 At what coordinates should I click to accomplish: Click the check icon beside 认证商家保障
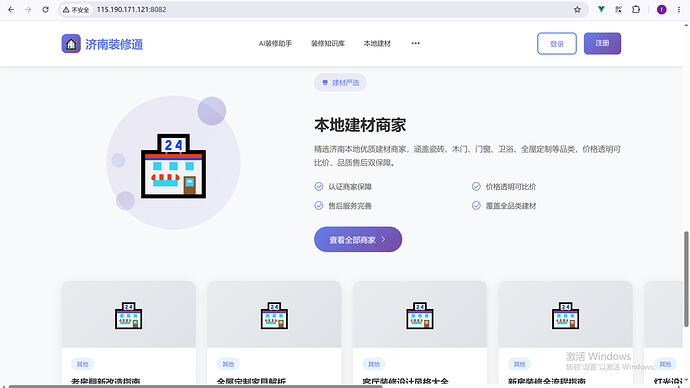click(x=319, y=187)
